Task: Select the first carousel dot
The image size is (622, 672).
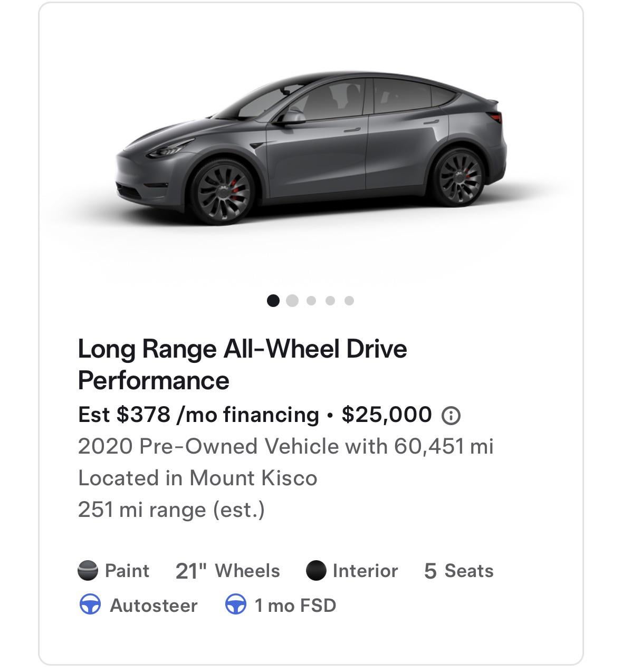Action: point(273,301)
